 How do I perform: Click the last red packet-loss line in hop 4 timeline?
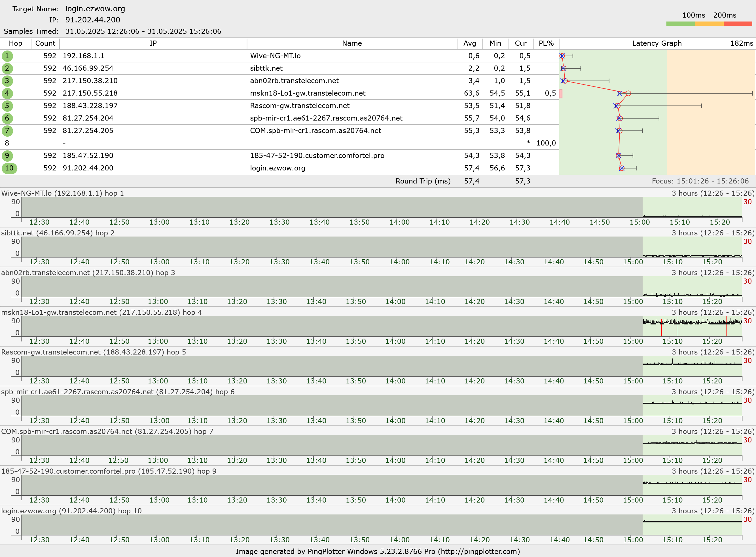click(x=726, y=326)
